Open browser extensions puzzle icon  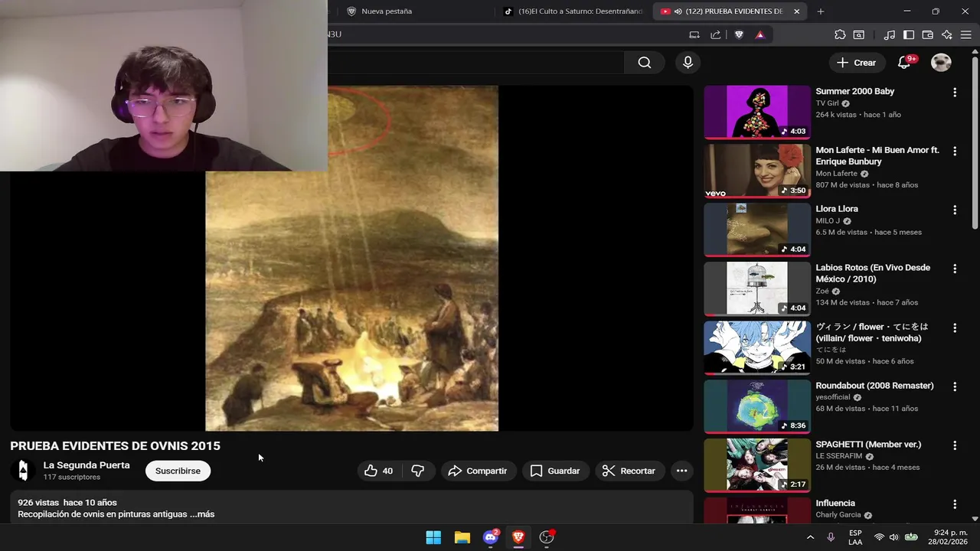[x=840, y=34]
